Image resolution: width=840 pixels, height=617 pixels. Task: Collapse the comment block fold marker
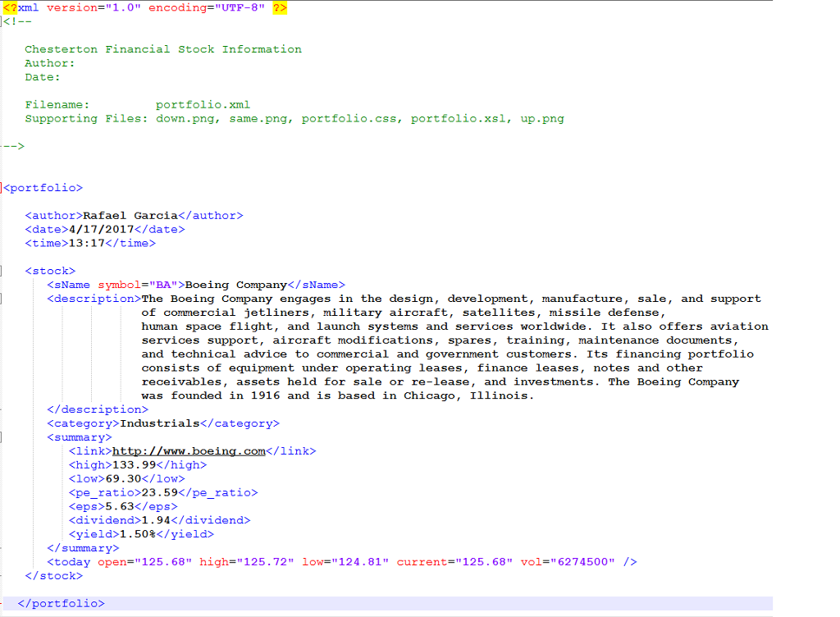pos(2,21)
